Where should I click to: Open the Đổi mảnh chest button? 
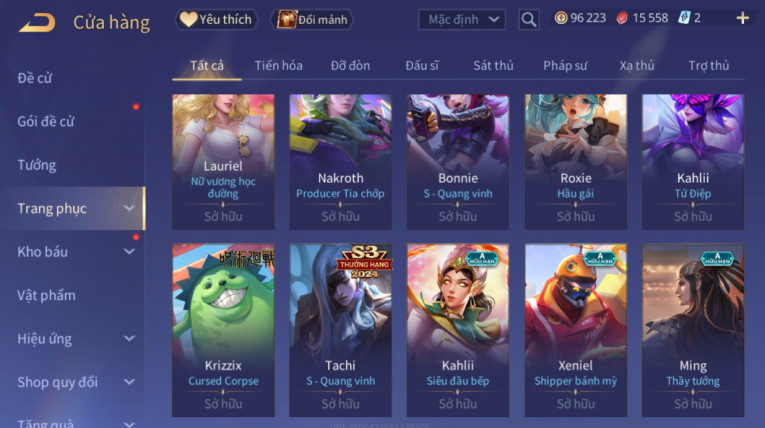tap(312, 20)
